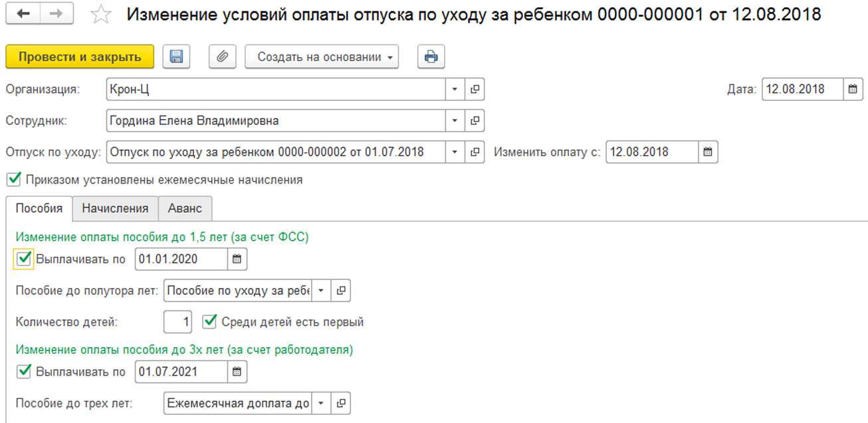The image size is (868, 423).
Task: Switch to the Начисления tab
Action: (115, 208)
